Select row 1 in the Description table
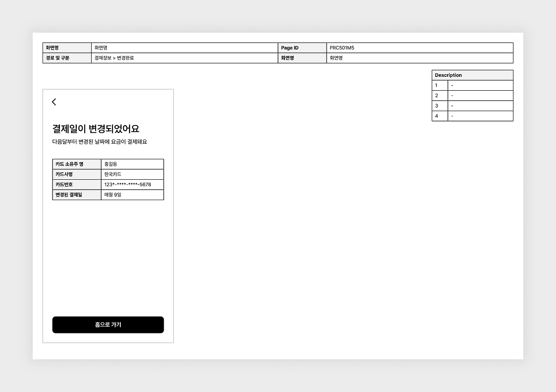The image size is (556, 392). coord(472,85)
